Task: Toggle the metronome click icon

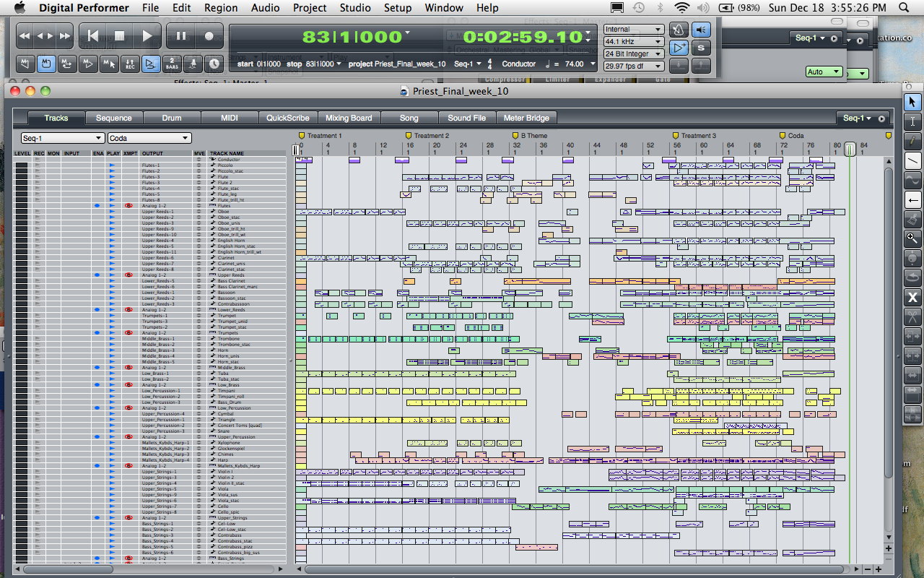Action: [679, 30]
